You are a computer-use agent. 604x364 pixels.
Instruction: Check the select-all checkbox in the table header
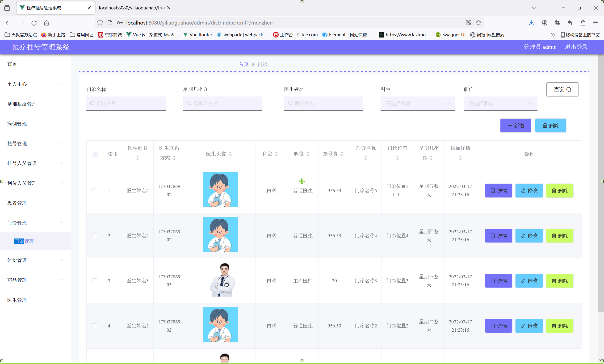coord(95,154)
